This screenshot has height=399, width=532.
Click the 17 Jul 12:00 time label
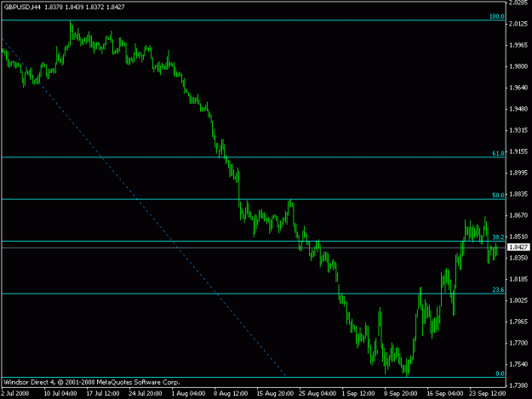pyautogui.click(x=103, y=394)
